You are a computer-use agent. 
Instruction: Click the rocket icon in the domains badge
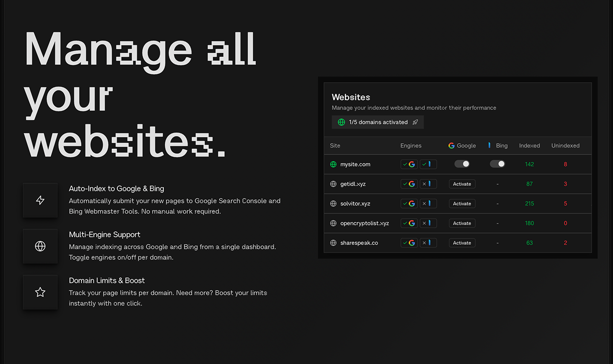[417, 122]
